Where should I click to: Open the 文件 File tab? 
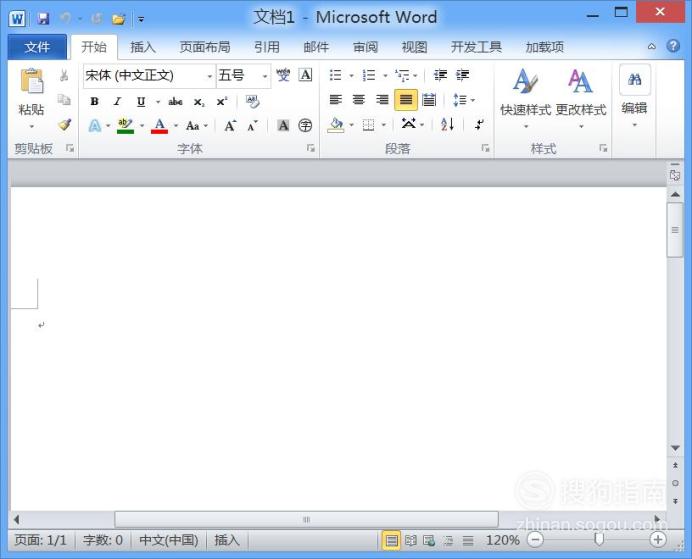(37, 47)
